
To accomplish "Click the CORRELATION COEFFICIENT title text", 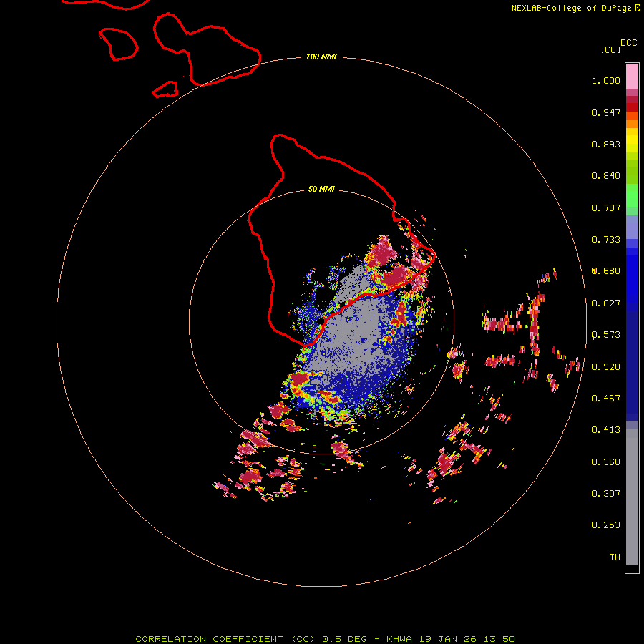I will pyautogui.click(x=209, y=639).
